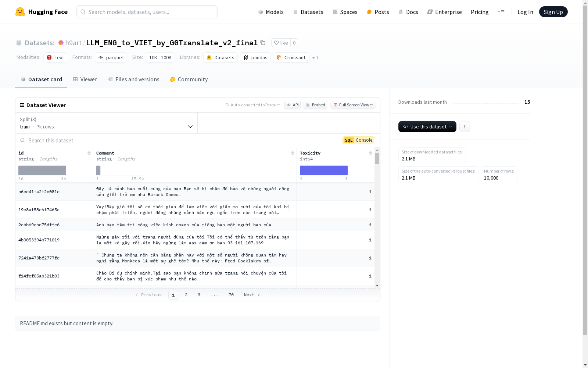Select row id b6ed41fa2f2c081e
The height and width of the screenshot is (368, 588).
click(39, 192)
